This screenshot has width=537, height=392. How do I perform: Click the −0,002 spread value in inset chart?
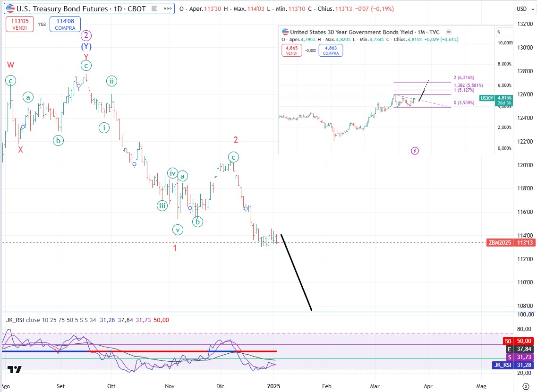point(310,51)
